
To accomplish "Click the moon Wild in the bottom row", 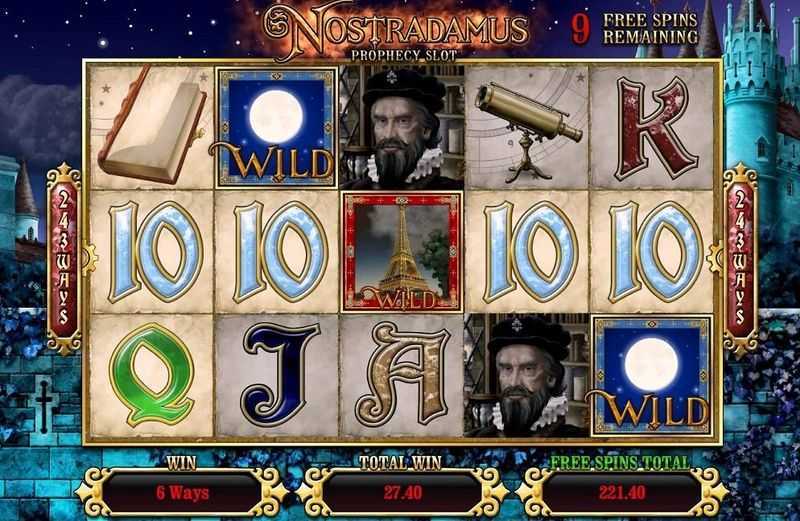I will (x=652, y=376).
